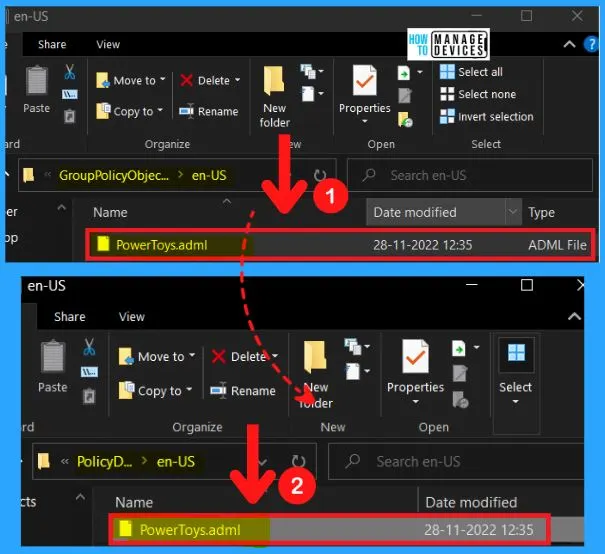Click Copy to in bottom window

(x=155, y=390)
